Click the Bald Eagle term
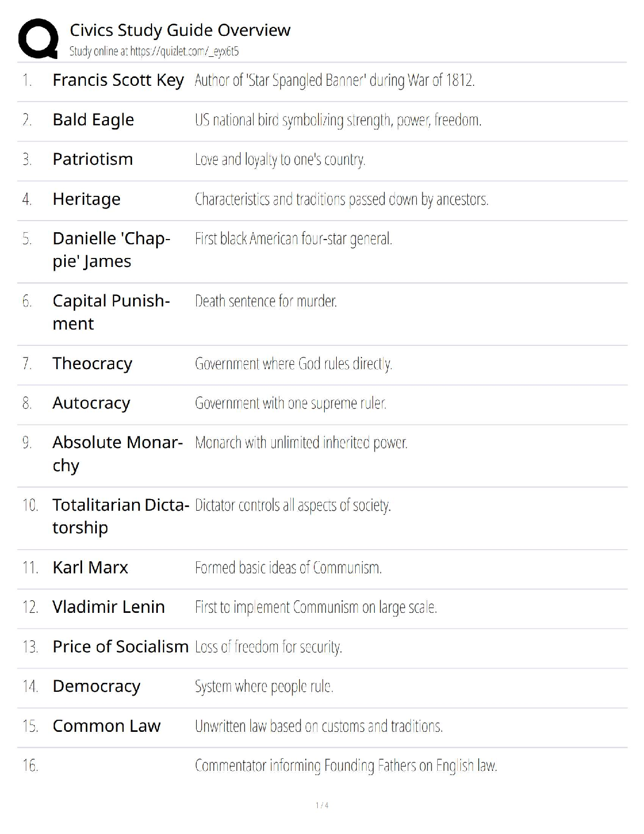644x834 pixels. [93, 120]
